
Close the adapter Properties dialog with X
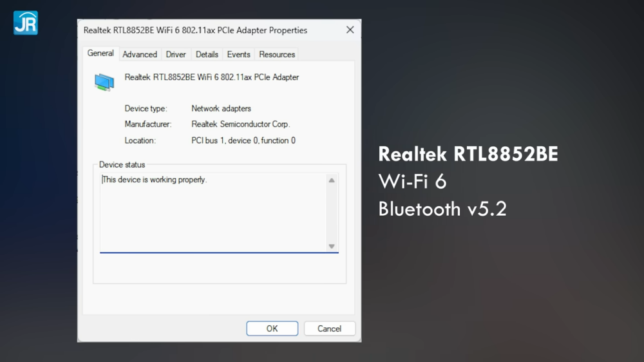point(350,30)
